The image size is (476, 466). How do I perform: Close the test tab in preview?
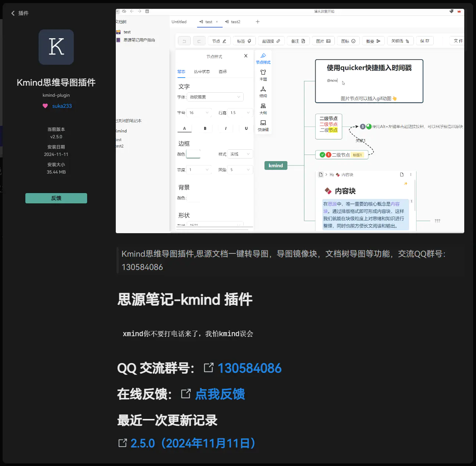217,22
